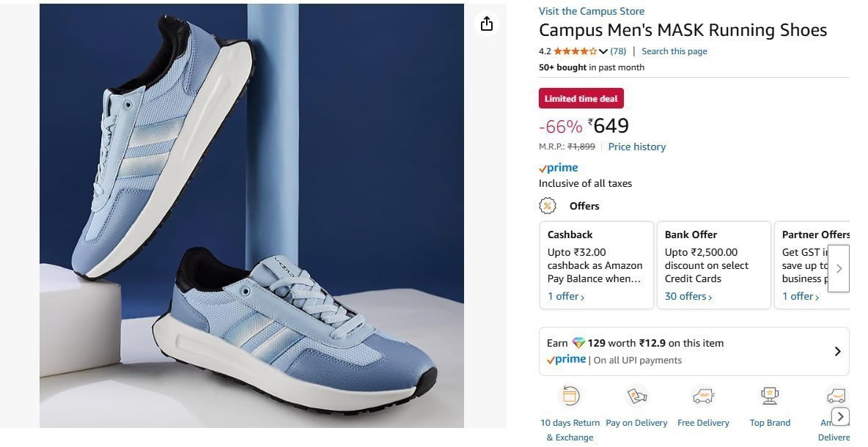This screenshot has height=447, width=868.
Task: Click the star rating icons
Action: coord(575,51)
